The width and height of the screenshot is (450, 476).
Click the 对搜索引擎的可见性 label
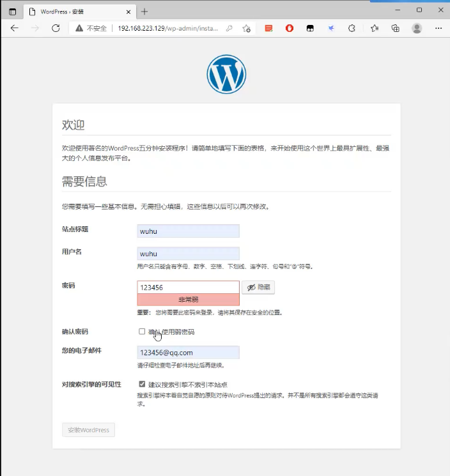tap(91, 385)
